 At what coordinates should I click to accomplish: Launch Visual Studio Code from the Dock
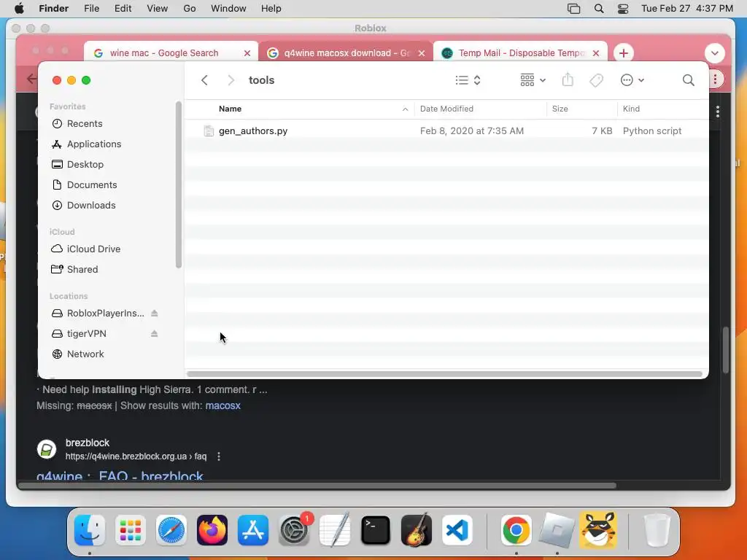pos(457,530)
